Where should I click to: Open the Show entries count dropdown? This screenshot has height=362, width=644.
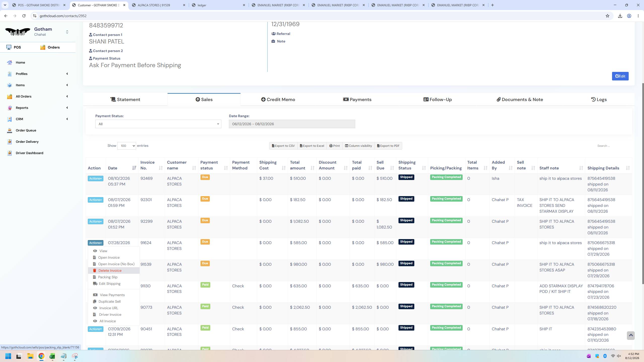[x=127, y=146]
